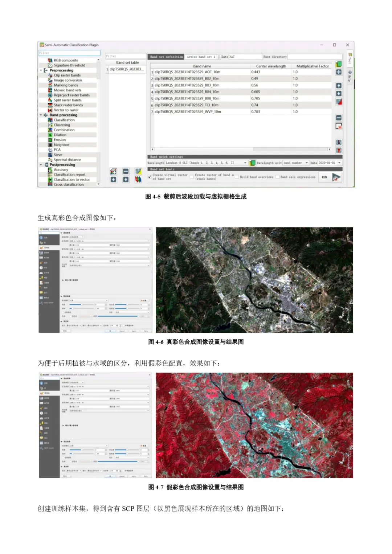Screen dimensions: 392x554
Task: Click RGB color composite icon under table
Action: (138, 179)
